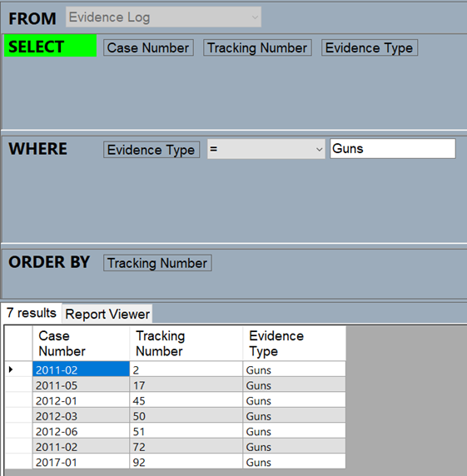Screen dimensions: 467x476
Task: Click Tracking Number in ORDER BY row
Action: click(x=157, y=263)
